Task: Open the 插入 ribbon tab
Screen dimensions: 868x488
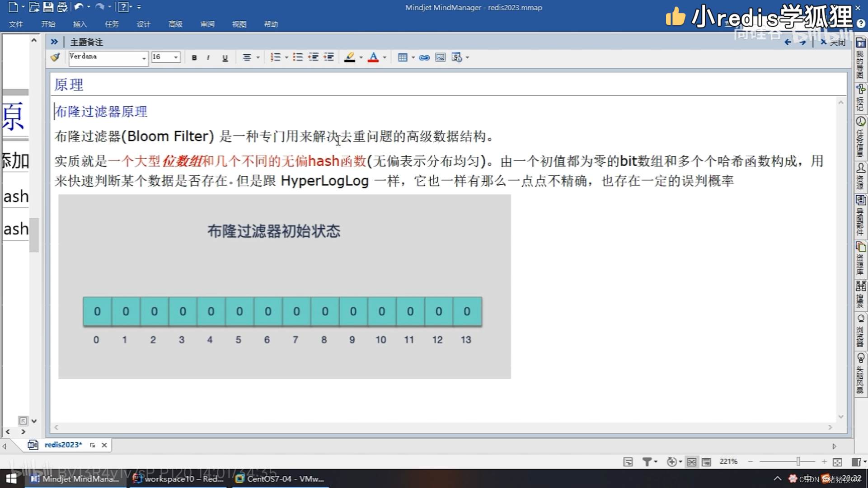Action: coord(80,24)
